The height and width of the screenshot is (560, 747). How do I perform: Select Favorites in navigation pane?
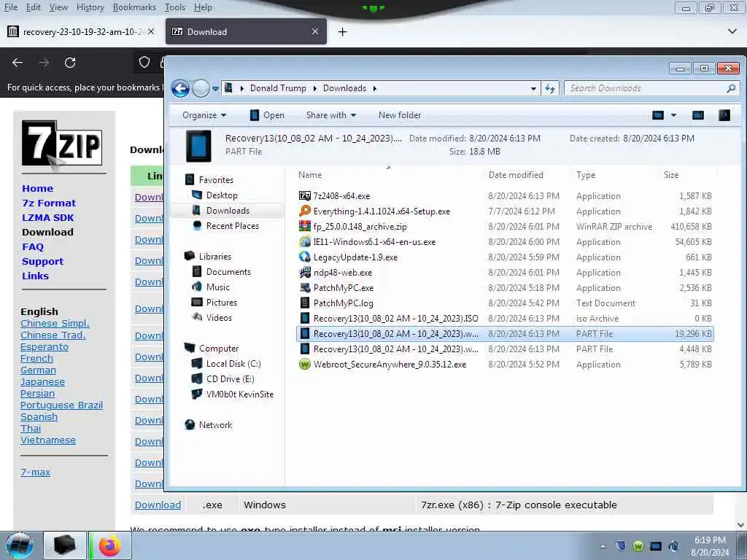click(x=216, y=180)
